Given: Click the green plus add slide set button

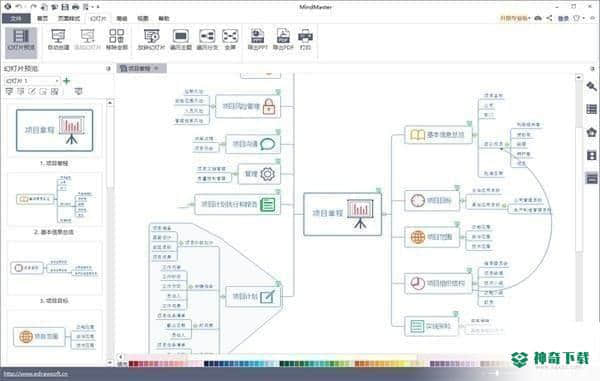Looking at the screenshot, I should click(x=67, y=81).
